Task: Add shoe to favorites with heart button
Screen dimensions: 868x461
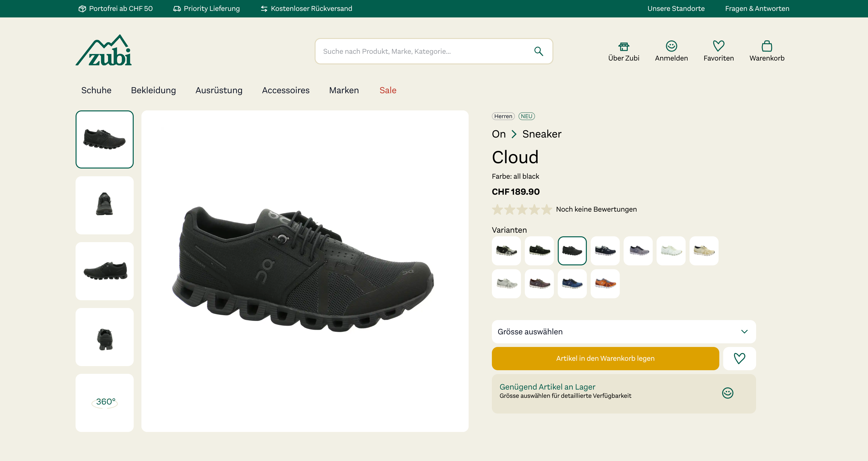Action: coord(739,358)
